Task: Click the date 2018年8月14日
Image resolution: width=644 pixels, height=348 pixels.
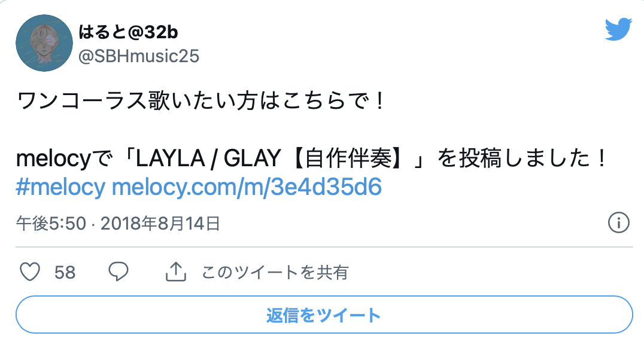Action: coord(160,224)
